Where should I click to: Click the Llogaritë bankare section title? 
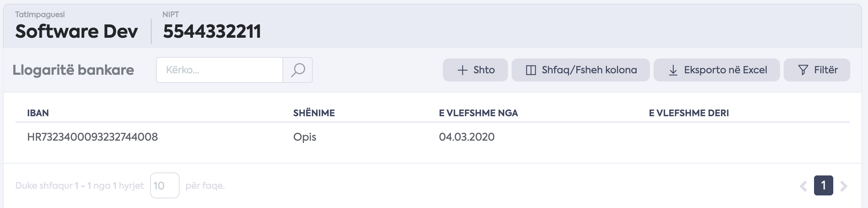point(73,70)
